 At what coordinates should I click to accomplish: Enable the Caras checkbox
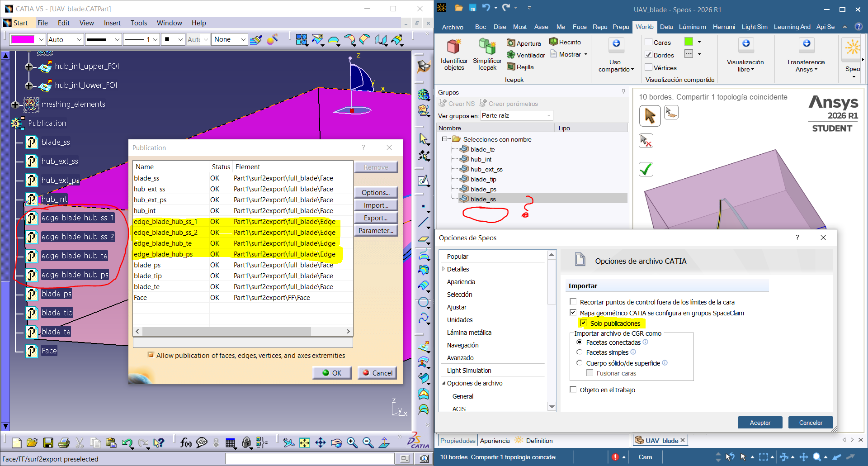(648, 42)
